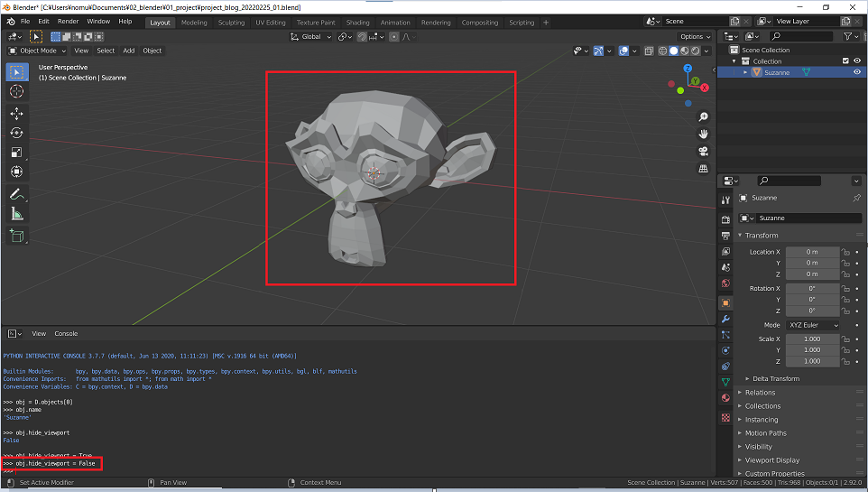Click the Rotation Y value field
868x492 pixels.
click(812, 300)
